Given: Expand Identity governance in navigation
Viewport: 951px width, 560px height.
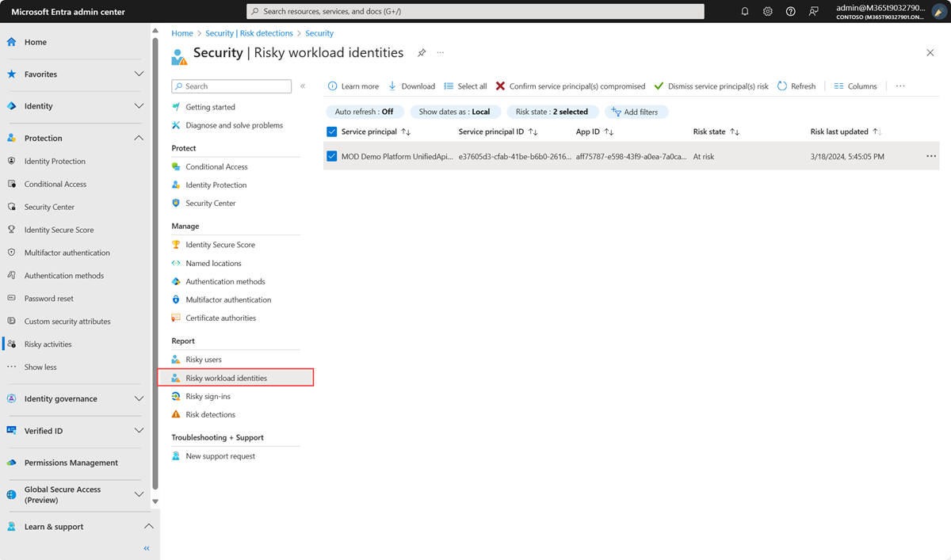Looking at the screenshot, I should 139,399.
